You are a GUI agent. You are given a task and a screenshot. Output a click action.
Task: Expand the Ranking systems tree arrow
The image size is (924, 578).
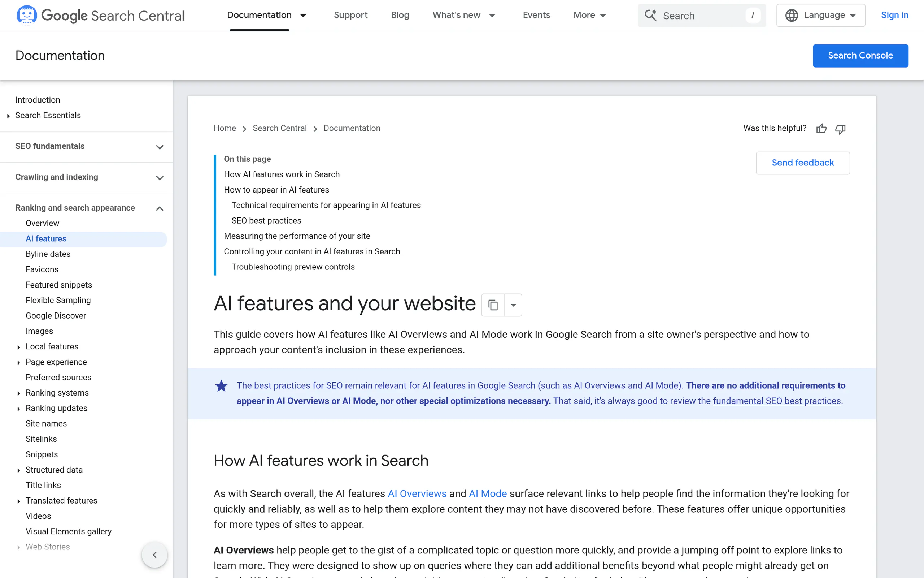[19, 393]
